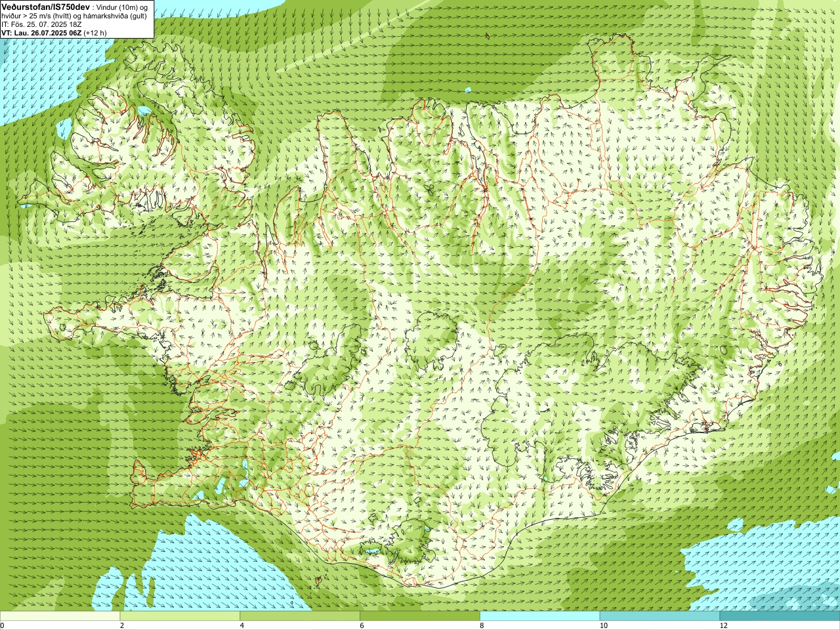
Task: Select the medium green 4–6 legend swatch
Action: pos(300,616)
